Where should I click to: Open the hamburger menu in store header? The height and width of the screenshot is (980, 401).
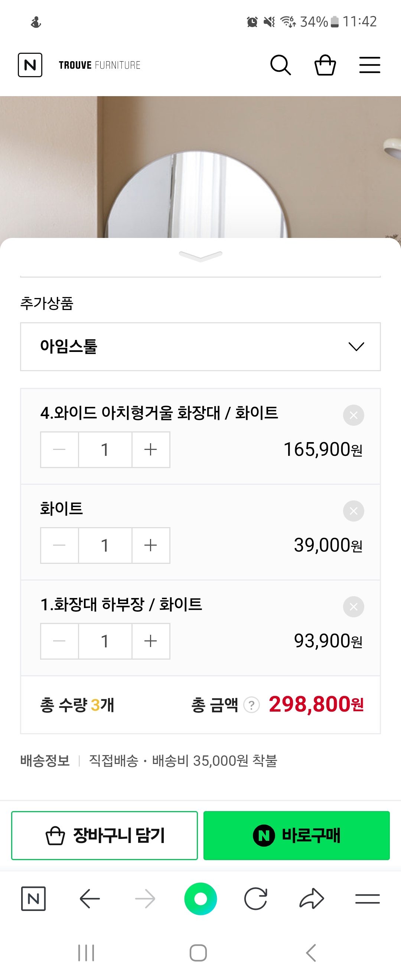(369, 65)
